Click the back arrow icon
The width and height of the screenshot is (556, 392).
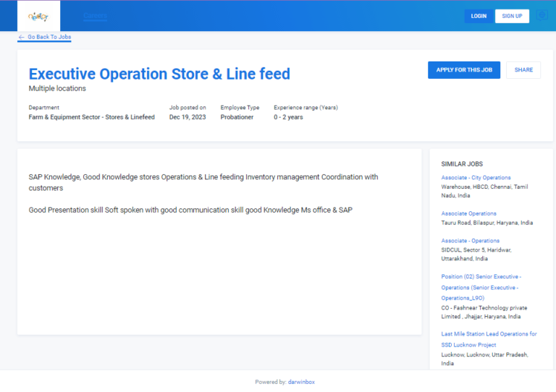coord(22,37)
